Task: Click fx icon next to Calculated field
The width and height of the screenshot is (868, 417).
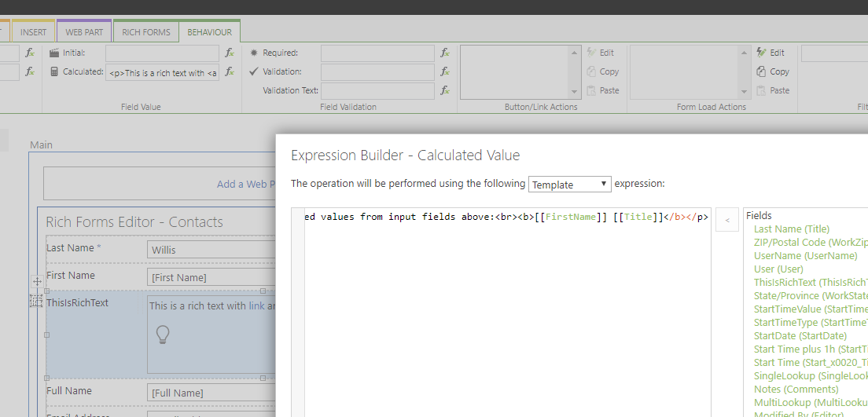Action: click(x=230, y=71)
